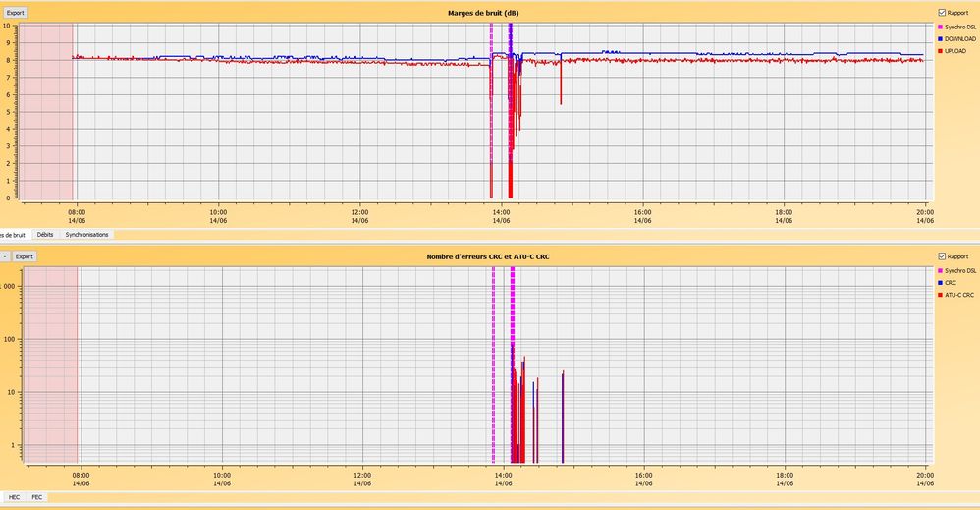Screen dimensions: 980x510
Task: Click the DOWNLOAD blue legend swatch
Action: [x=941, y=39]
